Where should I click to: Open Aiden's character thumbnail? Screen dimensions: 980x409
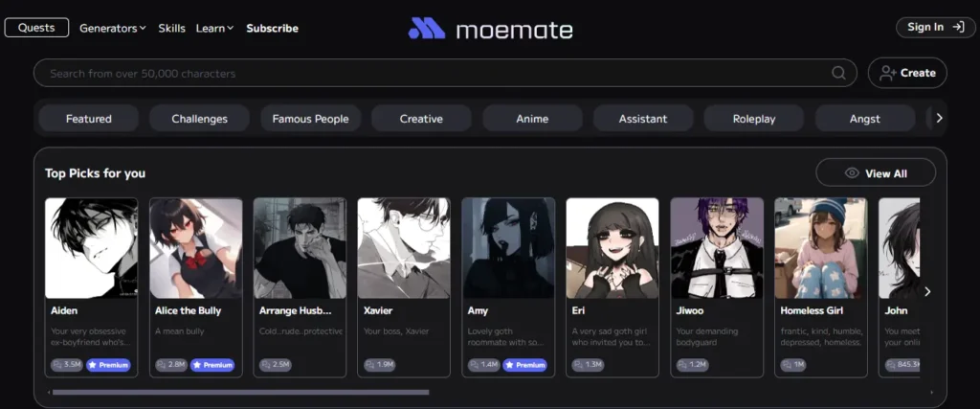point(91,248)
